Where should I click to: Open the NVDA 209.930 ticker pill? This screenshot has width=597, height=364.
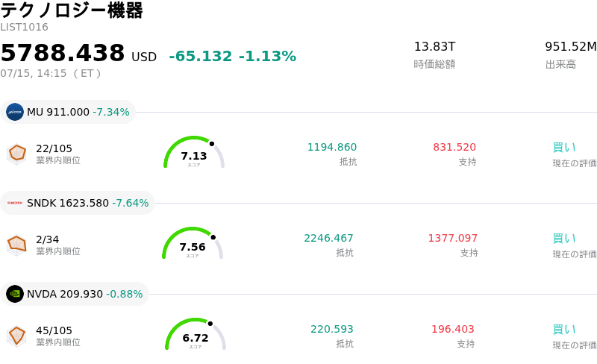click(x=75, y=294)
